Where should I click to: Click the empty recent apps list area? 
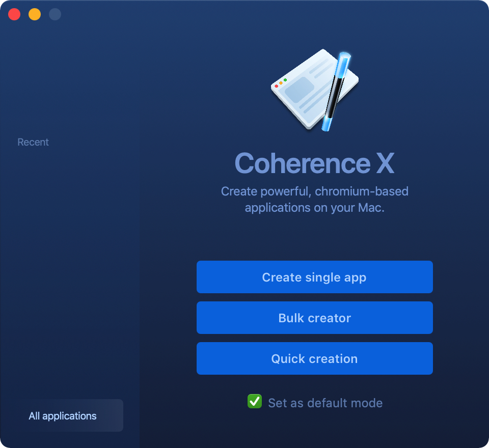click(x=70, y=265)
